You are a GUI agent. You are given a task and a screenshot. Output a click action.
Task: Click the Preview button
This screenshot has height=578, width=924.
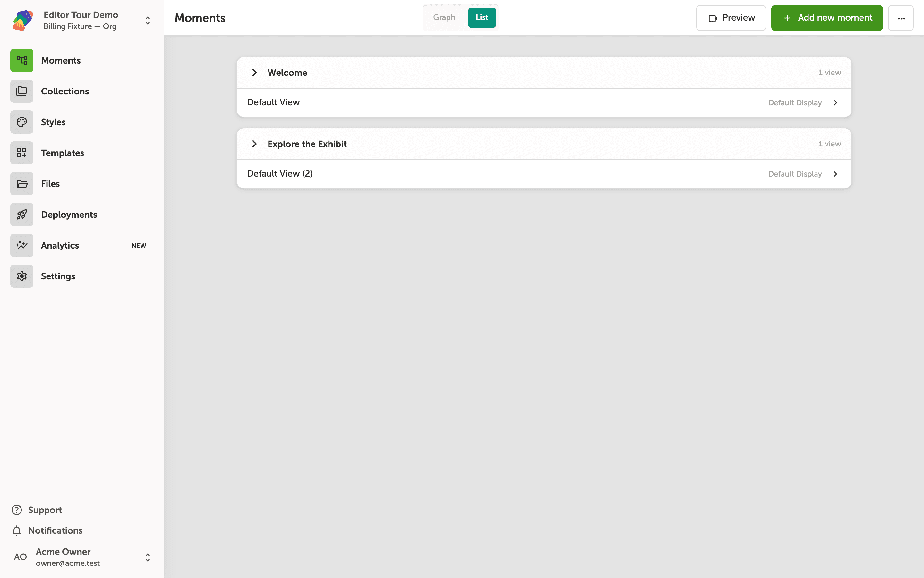[731, 18]
